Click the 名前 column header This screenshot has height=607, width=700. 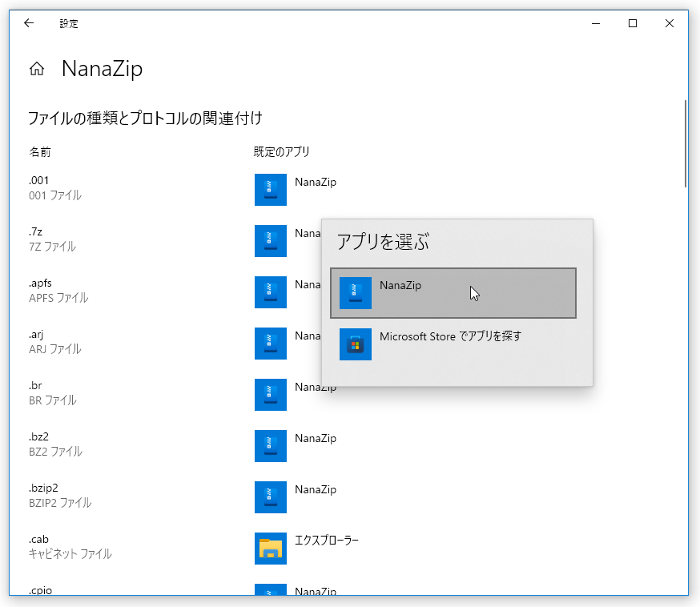[40, 152]
